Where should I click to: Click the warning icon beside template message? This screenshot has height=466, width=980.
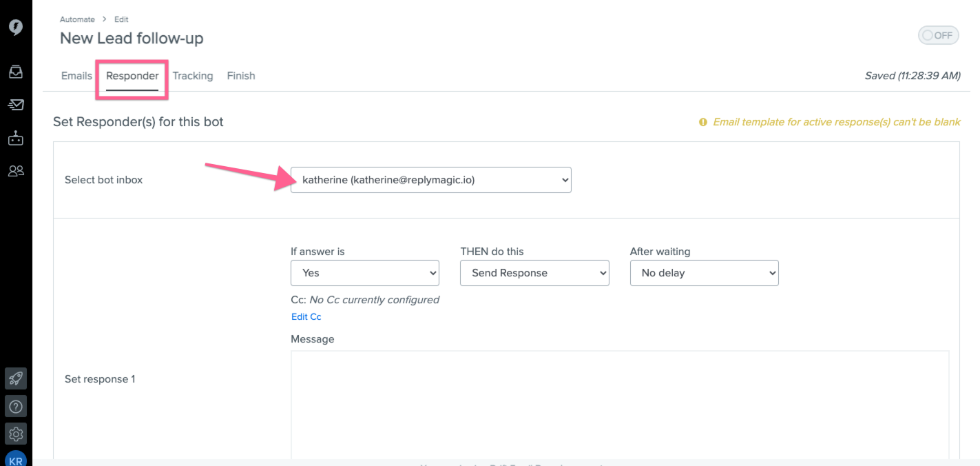pos(703,122)
